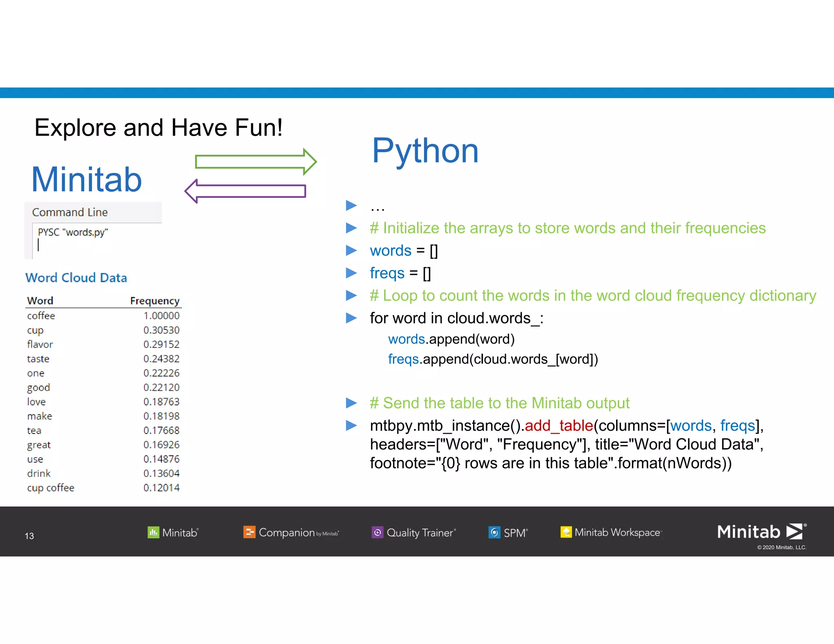
Task: Select the 'cup coffee' word cell
Action: click(x=50, y=488)
